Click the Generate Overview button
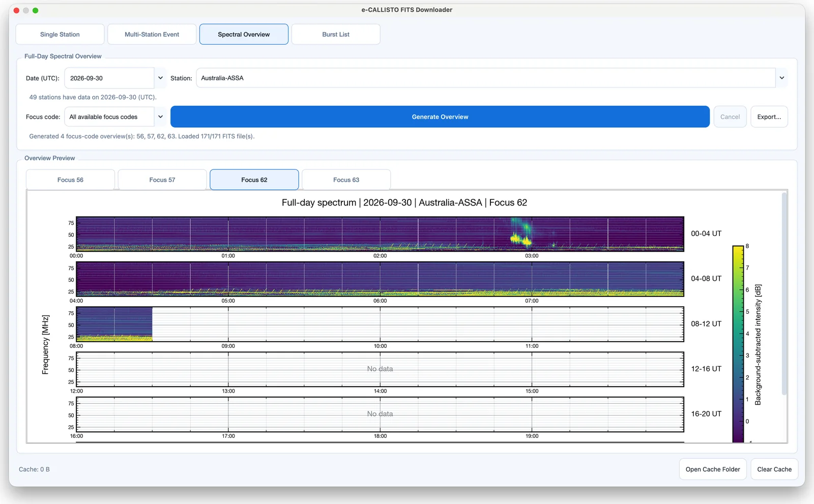814x504 pixels. point(440,117)
